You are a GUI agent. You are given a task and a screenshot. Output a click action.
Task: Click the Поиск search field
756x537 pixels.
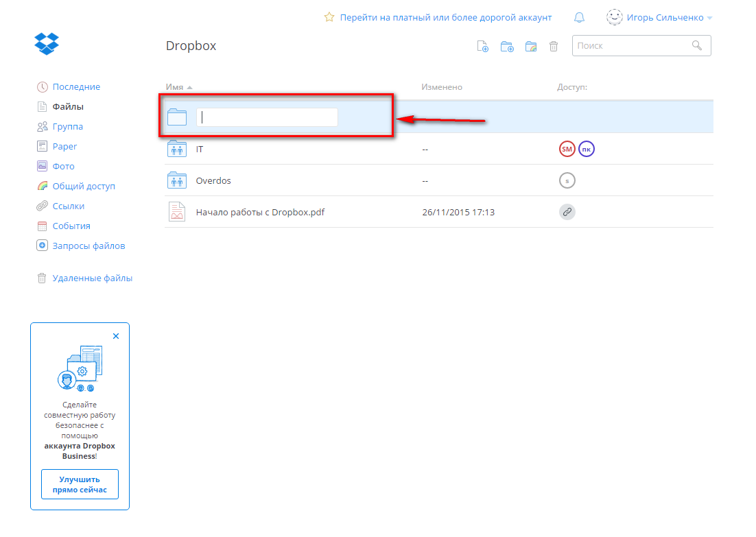641,46
